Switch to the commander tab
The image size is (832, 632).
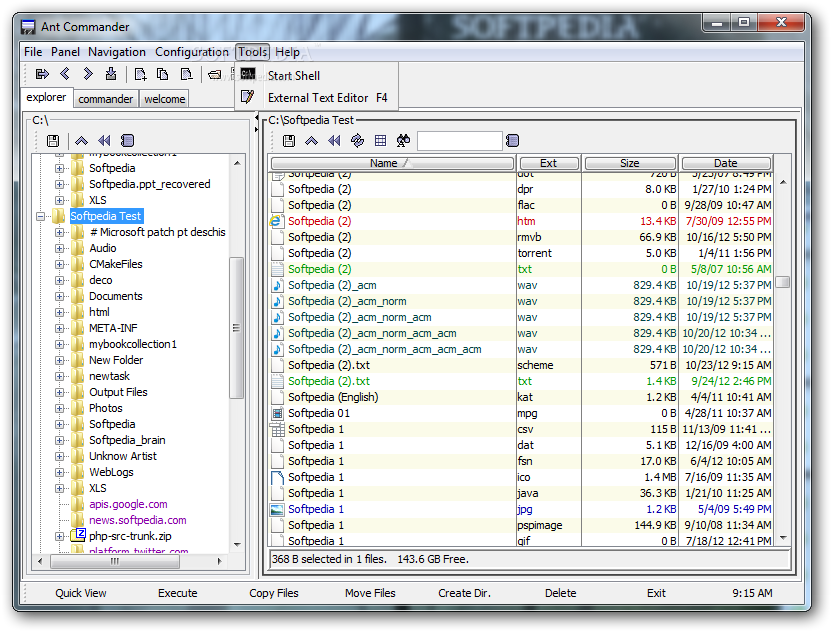tap(106, 99)
